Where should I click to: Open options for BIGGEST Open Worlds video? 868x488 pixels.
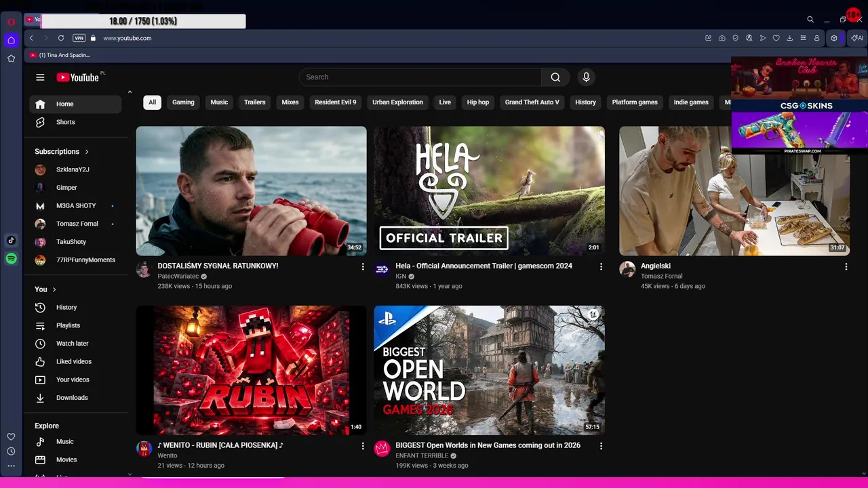[x=601, y=446]
